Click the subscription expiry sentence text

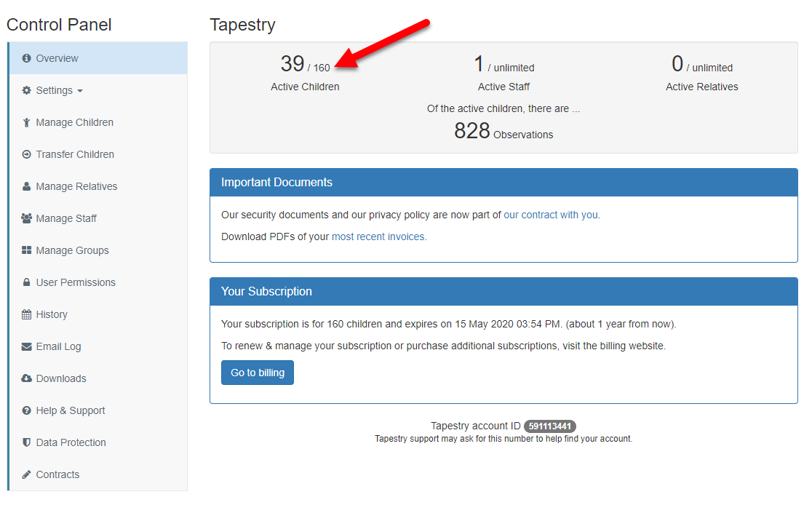point(448,325)
